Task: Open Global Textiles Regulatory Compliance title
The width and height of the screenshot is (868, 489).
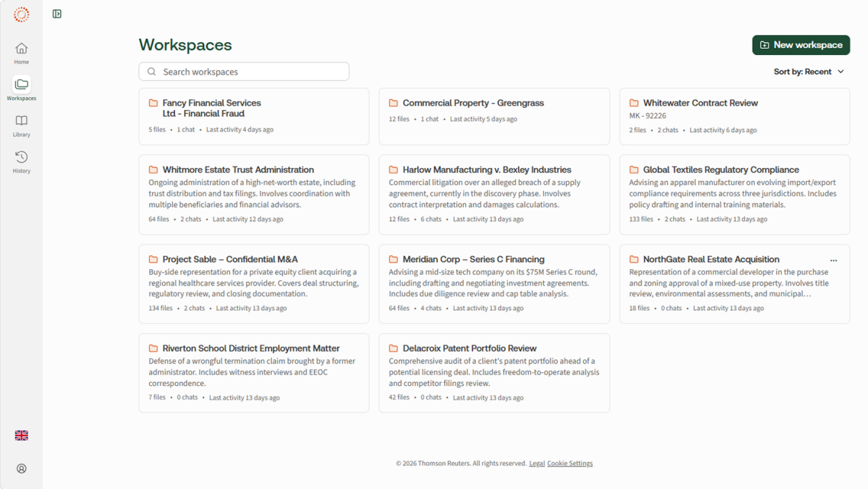Action: [x=721, y=170]
